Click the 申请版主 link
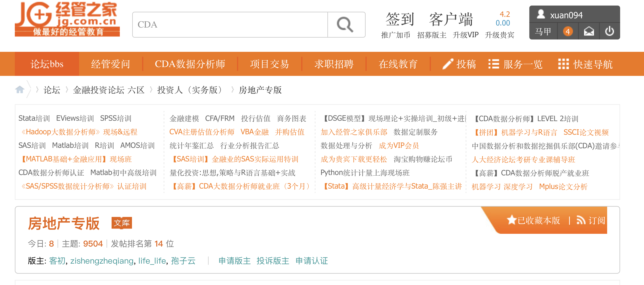This screenshot has height=285, width=644. (234, 261)
